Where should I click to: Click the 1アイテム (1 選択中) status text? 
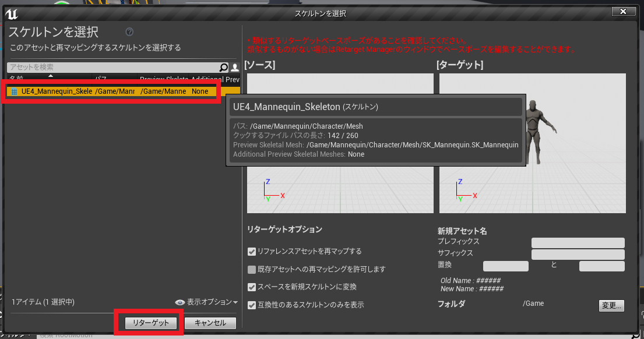coord(43,302)
